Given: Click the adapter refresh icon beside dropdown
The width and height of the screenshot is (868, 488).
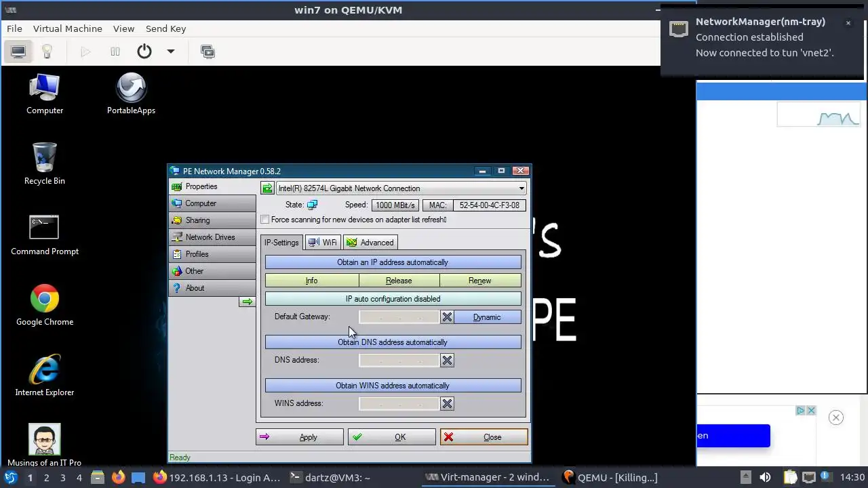Looking at the screenshot, I should (267, 188).
